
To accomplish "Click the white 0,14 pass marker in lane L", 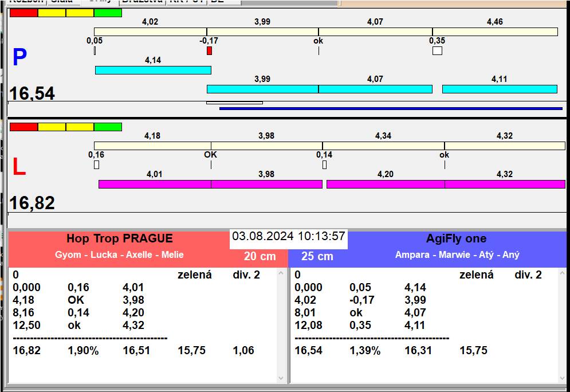I will 324,165.
